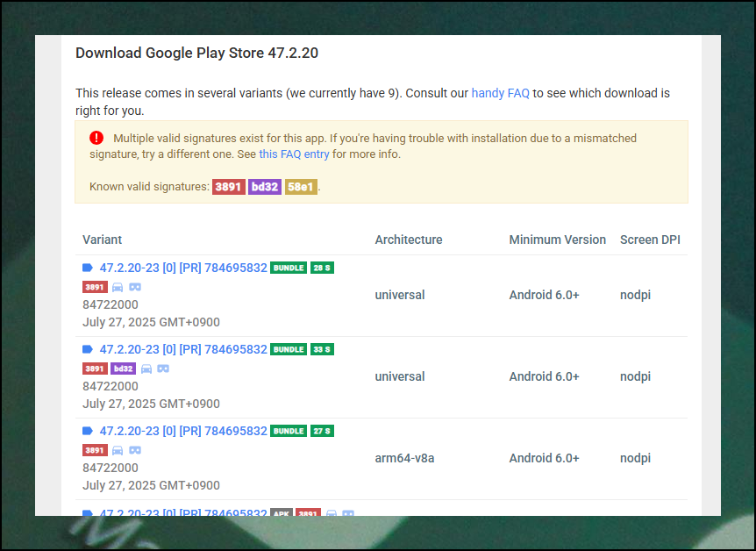Screen dimensions: 756x551
Task: Click 'Known valid signatures:' label
Action: 149,187
